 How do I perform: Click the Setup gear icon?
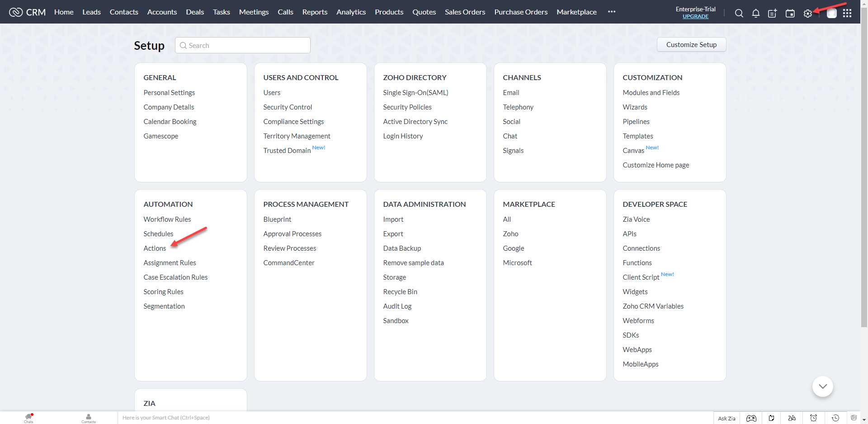coord(808,14)
